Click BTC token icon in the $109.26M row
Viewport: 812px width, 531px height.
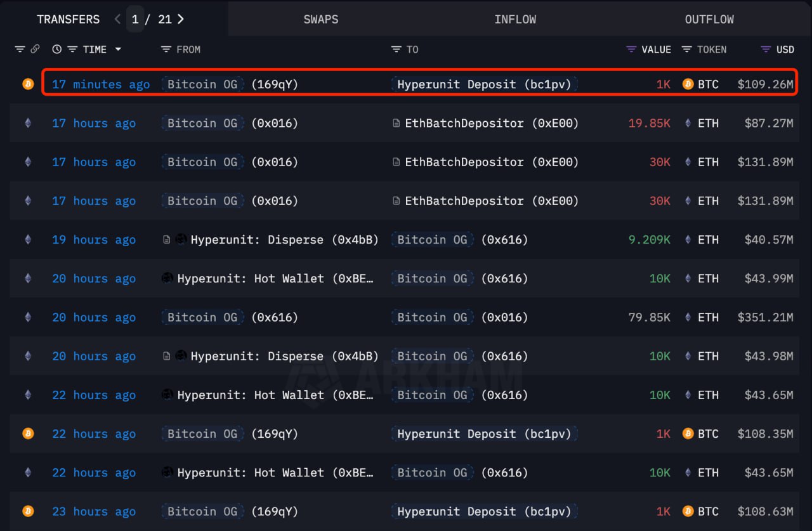[688, 84]
